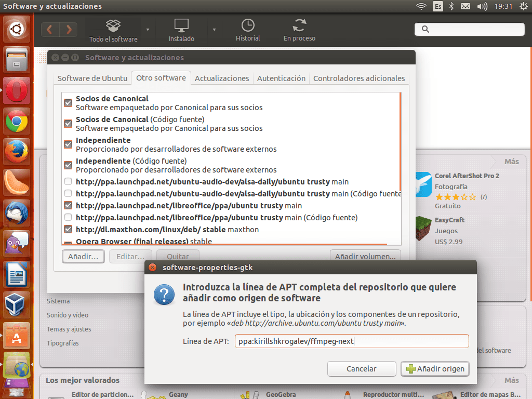Enable the alsa-daily ubuntu trusty main repository
Image resolution: width=532 pixels, height=399 pixels.
tap(68, 182)
